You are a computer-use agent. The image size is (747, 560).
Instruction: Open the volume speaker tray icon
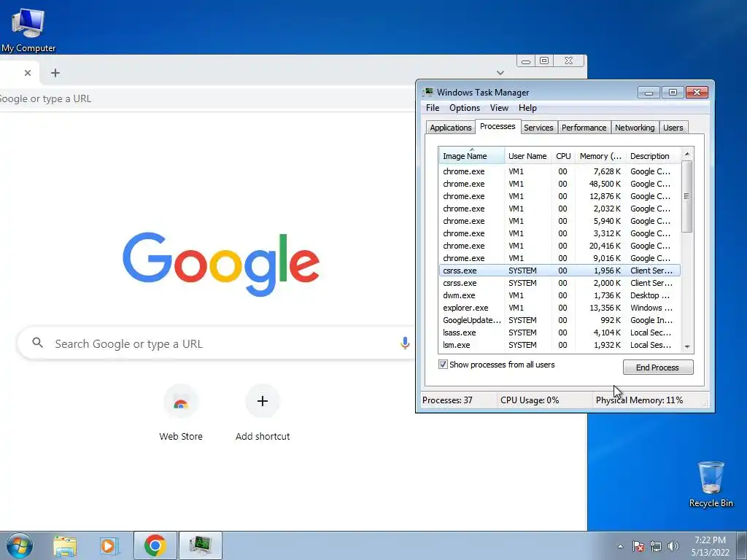pyautogui.click(x=673, y=546)
